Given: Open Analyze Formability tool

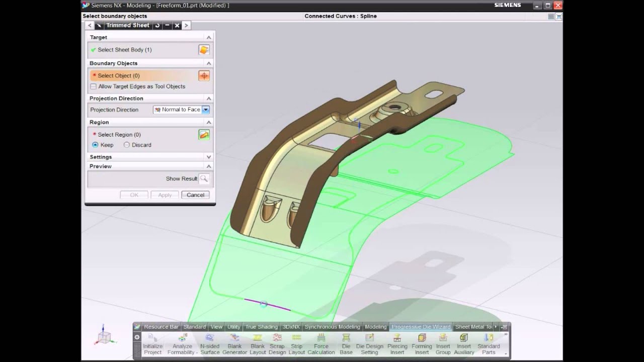Looking at the screenshot, I should (x=183, y=343).
